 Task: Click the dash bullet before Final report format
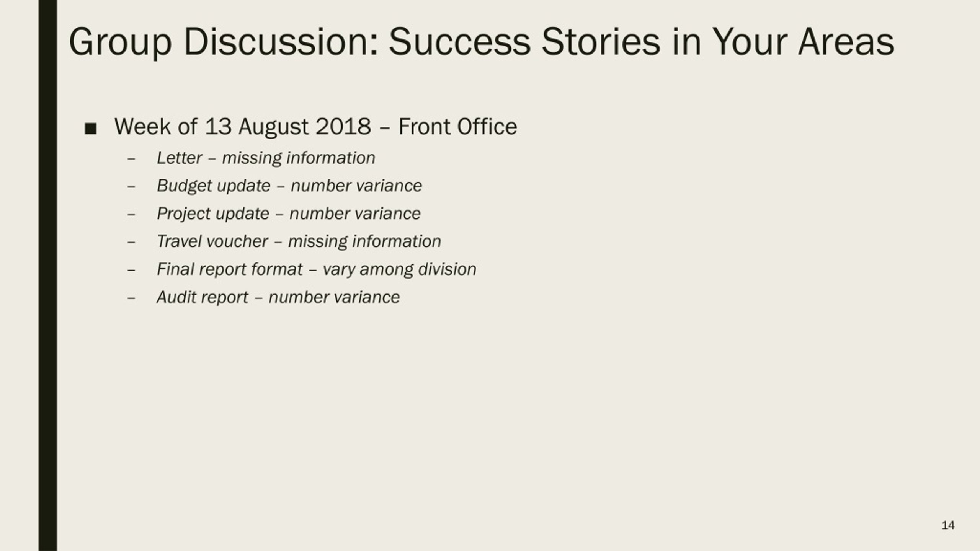tap(131, 270)
